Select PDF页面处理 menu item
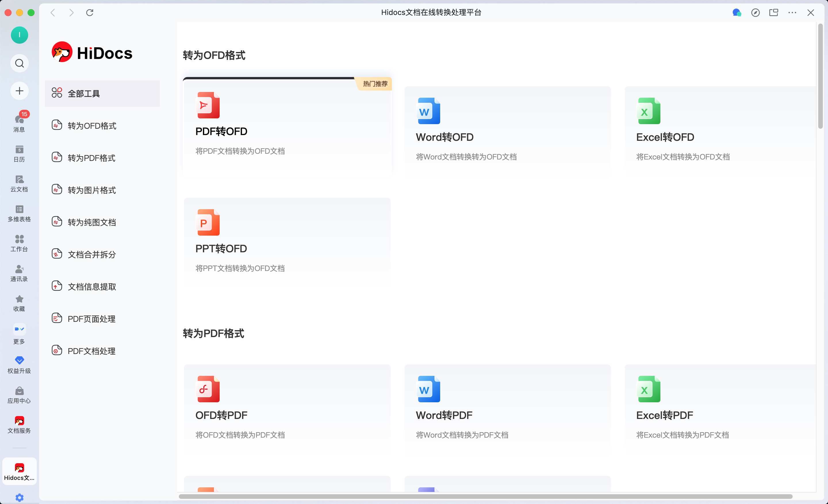 coord(102,319)
